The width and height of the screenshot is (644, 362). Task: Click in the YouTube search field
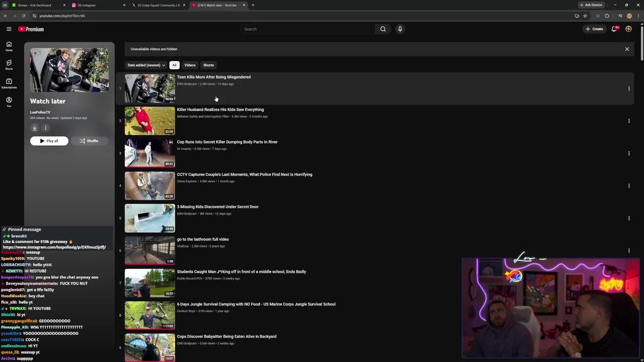(307, 29)
